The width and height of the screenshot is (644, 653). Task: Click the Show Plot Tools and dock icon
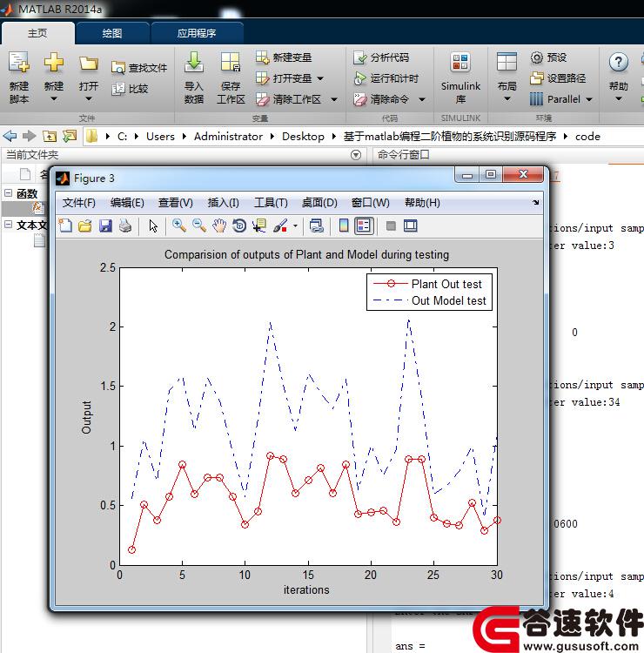(411, 226)
